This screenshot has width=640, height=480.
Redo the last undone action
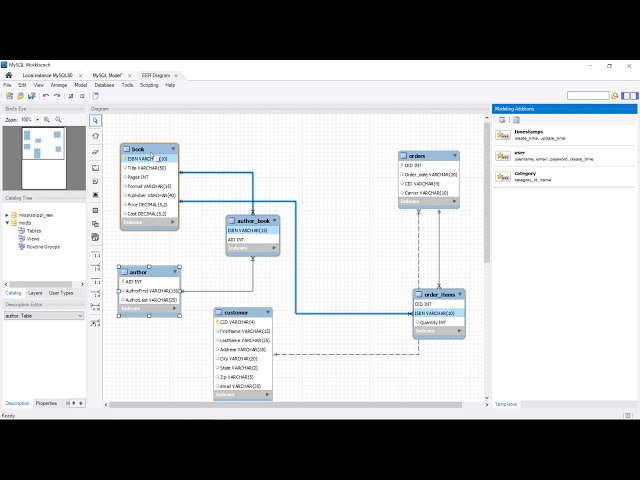click(x=57, y=96)
